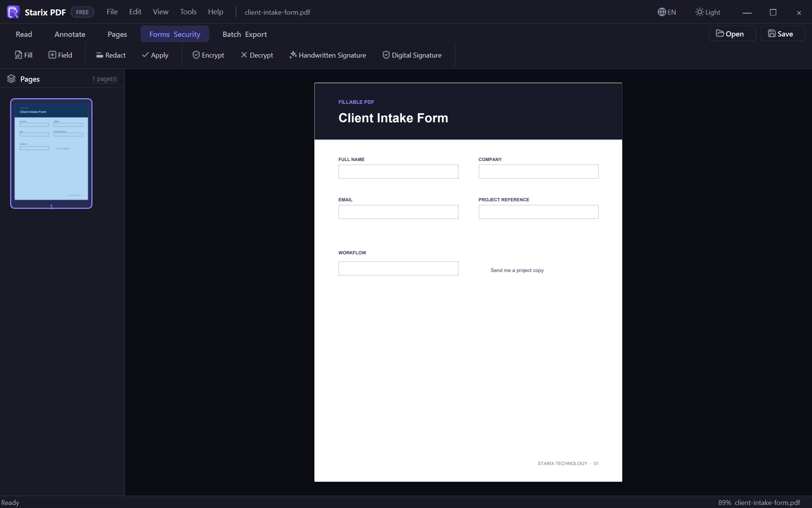Click the "Send me a project copy" label
Viewport: 812px width, 508px height.
point(517,270)
